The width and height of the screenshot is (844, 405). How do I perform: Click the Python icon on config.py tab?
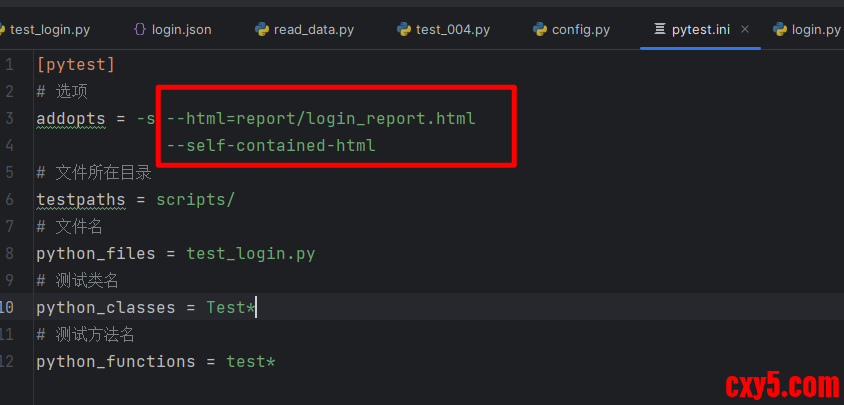tap(540, 29)
